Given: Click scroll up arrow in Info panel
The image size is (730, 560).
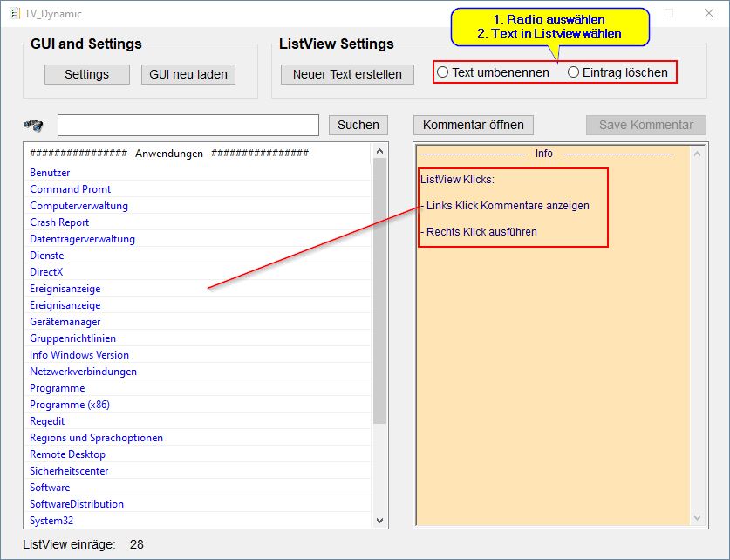Looking at the screenshot, I should coord(698,154).
